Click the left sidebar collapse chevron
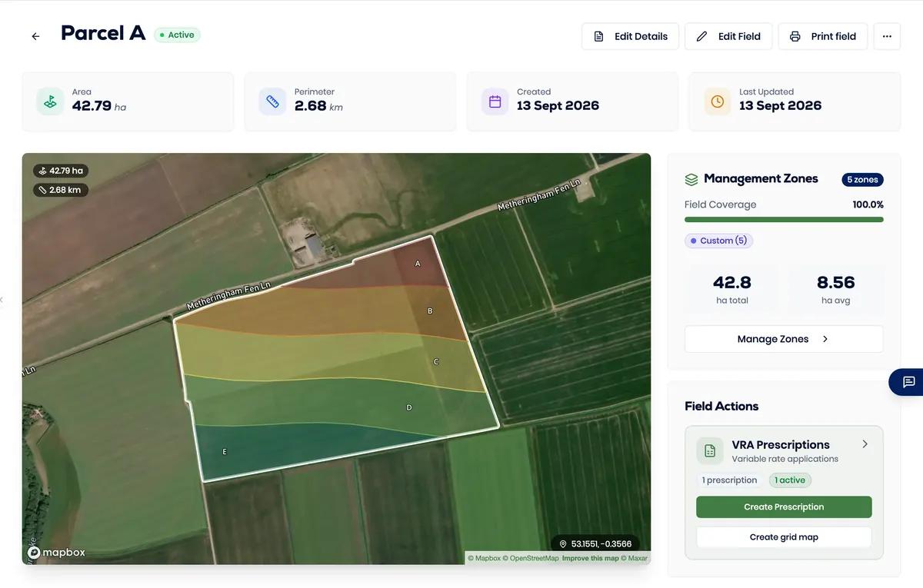Viewport: 923px width, 588px height. pyautogui.click(x=2, y=300)
